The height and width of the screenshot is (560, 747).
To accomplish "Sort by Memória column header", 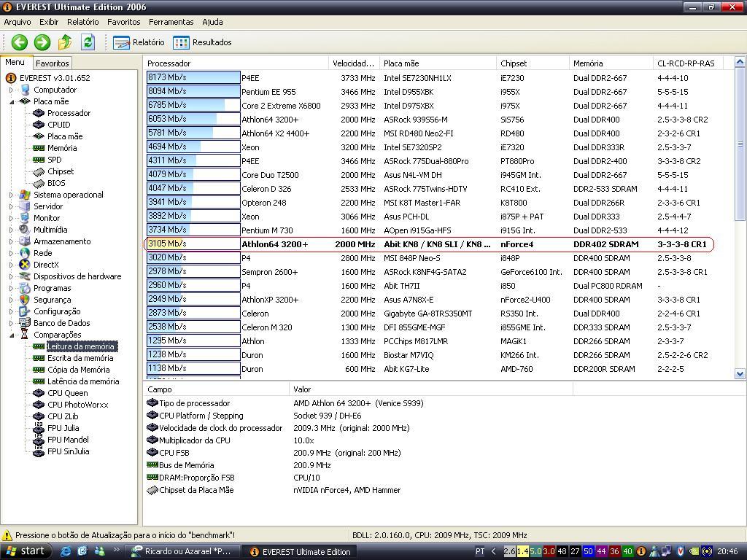I will pos(611,63).
